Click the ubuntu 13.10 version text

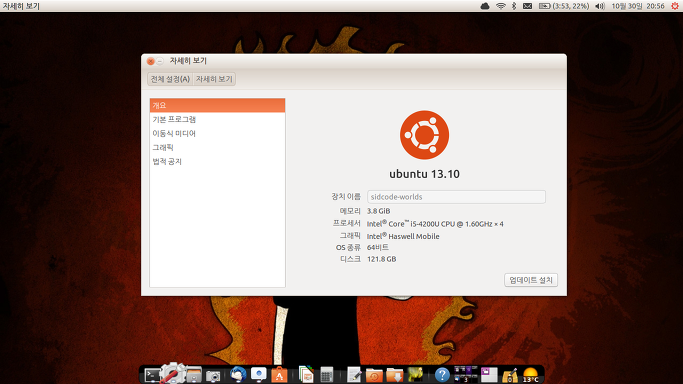click(424, 174)
